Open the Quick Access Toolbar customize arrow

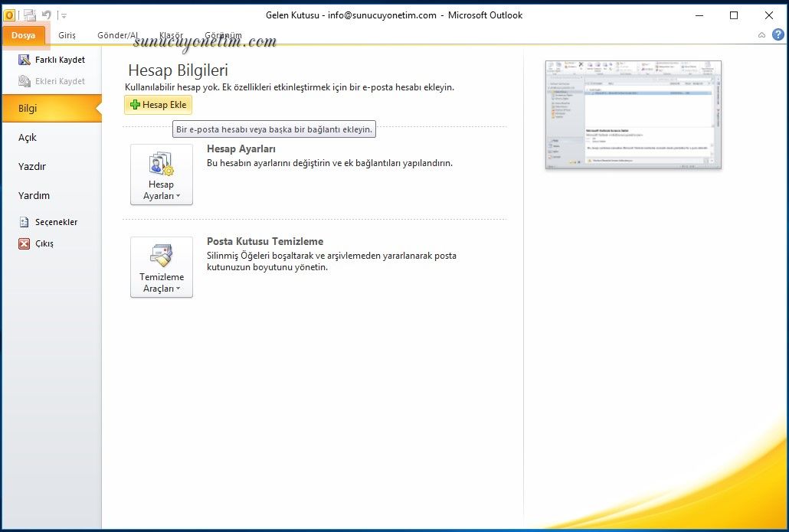click(64, 16)
